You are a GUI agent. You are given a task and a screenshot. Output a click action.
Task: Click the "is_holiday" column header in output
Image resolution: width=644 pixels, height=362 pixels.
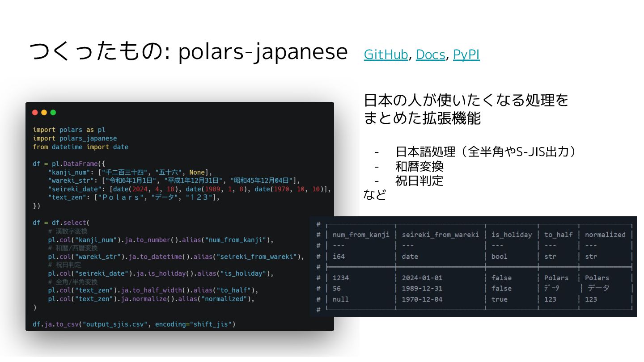click(x=512, y=235)
